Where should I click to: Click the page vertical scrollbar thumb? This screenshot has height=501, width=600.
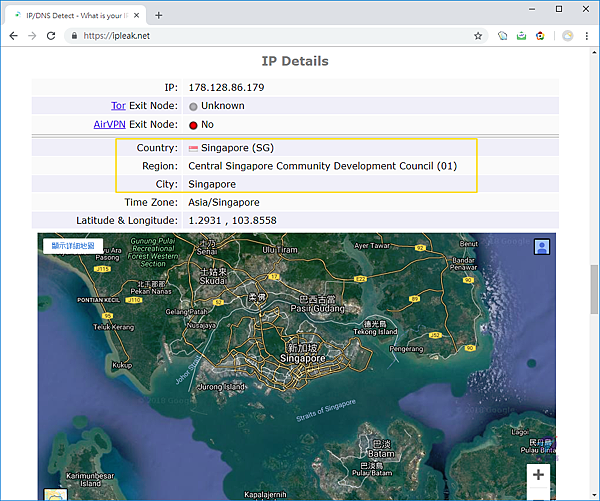(x=594, y=289)
